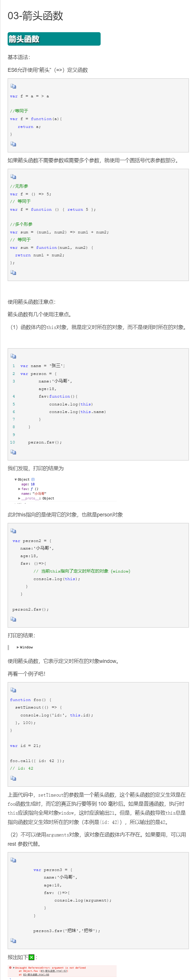
Task: Click the green X emoji after 报出如下
Action: [32, 957]
